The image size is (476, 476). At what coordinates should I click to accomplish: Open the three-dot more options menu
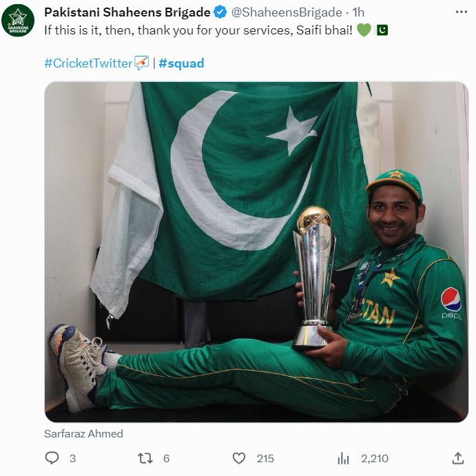(x=461, y=12)
